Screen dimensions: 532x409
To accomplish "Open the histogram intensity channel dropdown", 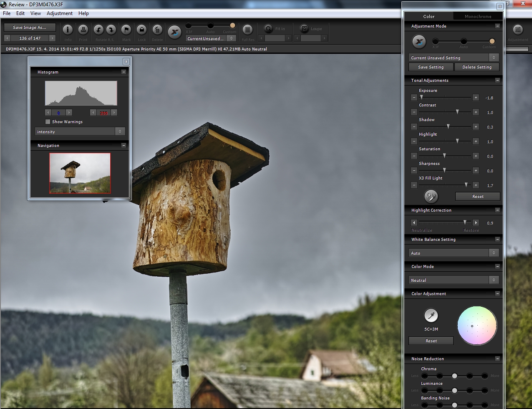I will tap(80, 131).
